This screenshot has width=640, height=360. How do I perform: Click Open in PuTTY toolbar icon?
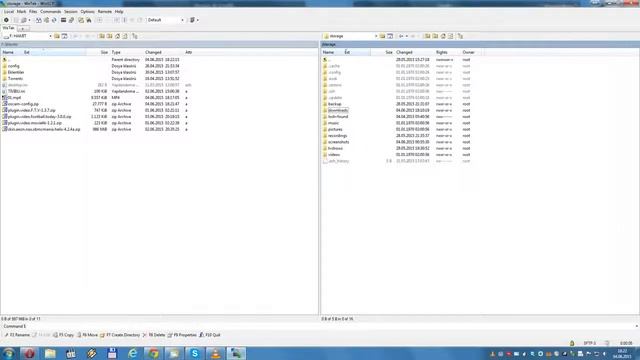coord(71,20)
